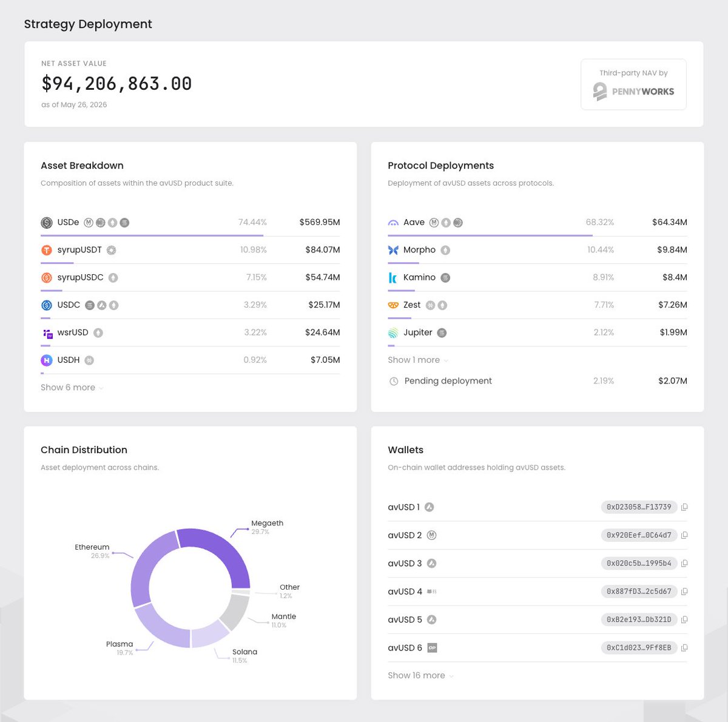
Task: Click the 74.44% USDe percentage
Action: point(252,222)
